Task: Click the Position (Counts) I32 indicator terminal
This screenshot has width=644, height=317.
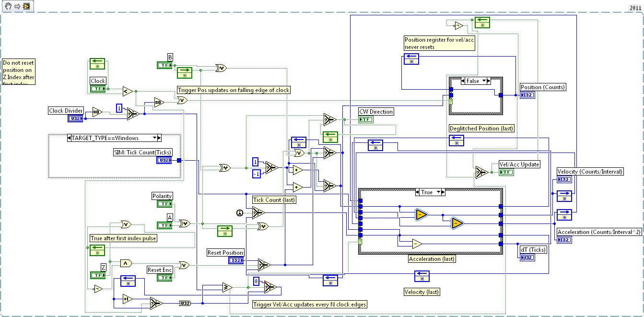Action: point(527,95)
